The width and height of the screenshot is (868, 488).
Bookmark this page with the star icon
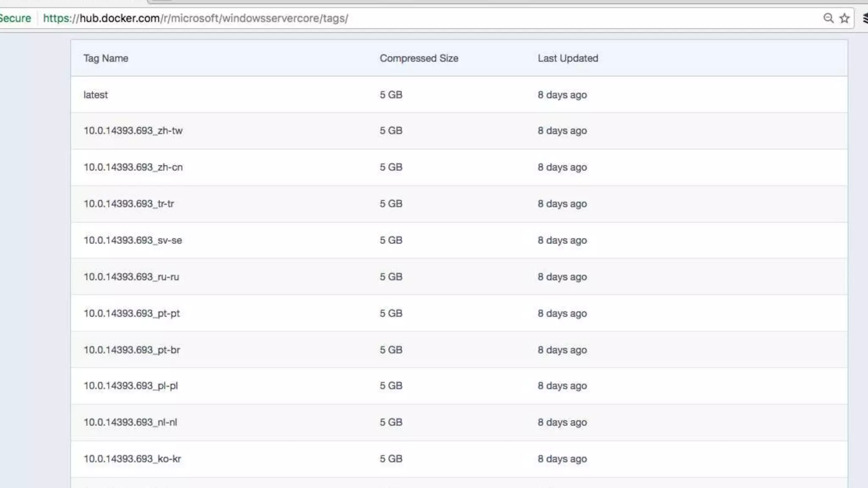844,18
